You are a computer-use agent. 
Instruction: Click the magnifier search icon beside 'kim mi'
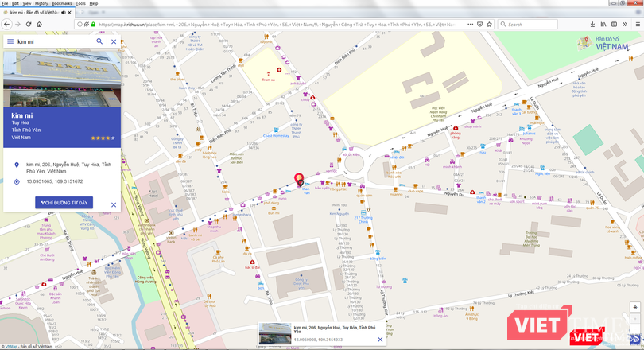(x=99, y=41)
